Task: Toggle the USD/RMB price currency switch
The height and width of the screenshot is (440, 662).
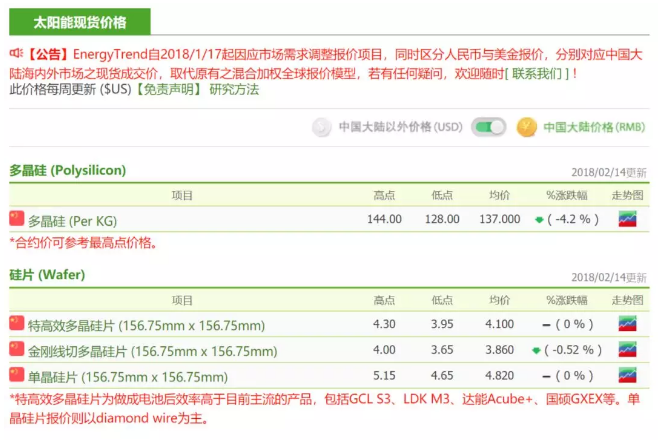Action: [489, 127]
